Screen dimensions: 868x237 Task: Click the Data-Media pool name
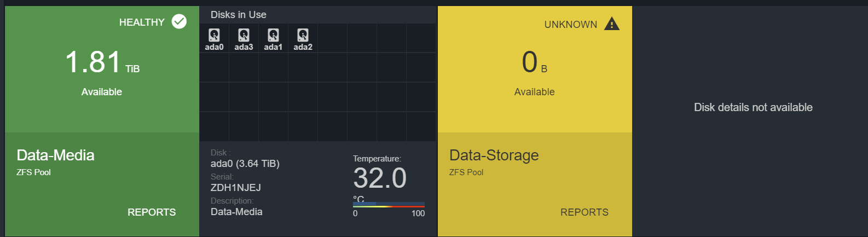pyautogui.click(x=55, y=155)
